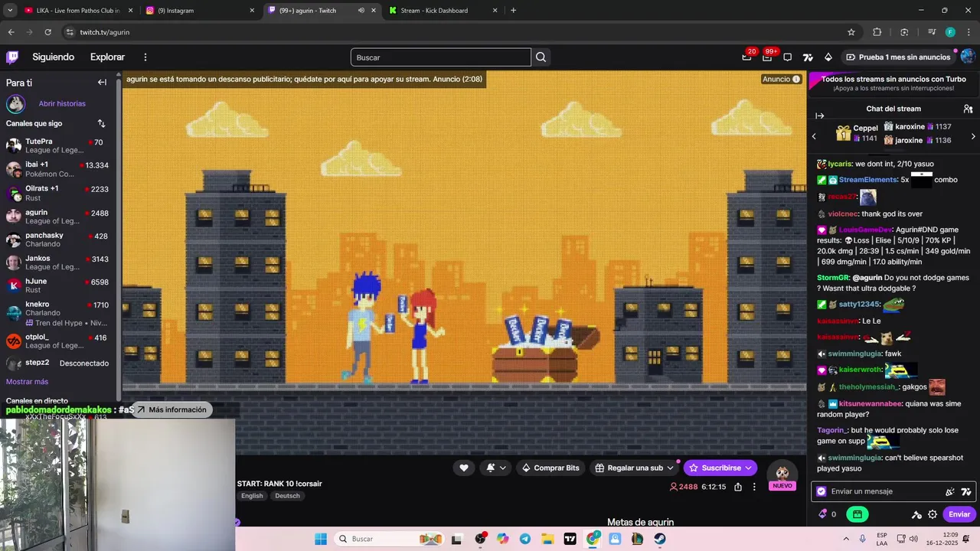The image size is (980, 551).
Task: Reload the Twitch page
Action: 47,32
